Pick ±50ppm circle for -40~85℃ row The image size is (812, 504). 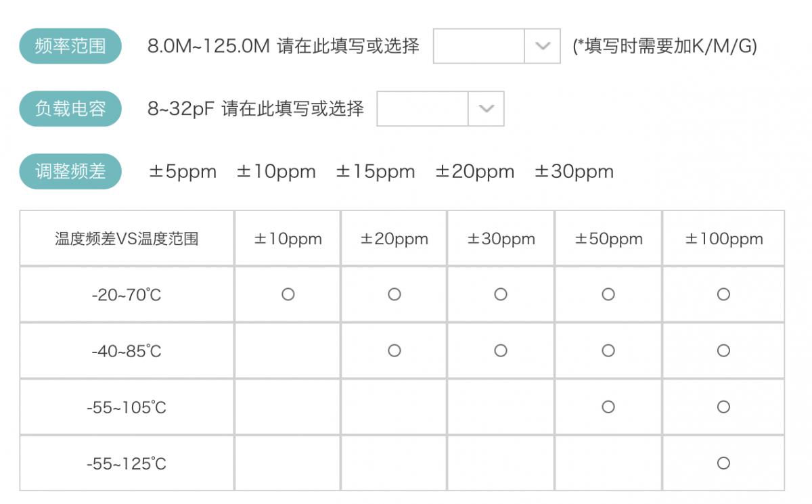point(608,350)
